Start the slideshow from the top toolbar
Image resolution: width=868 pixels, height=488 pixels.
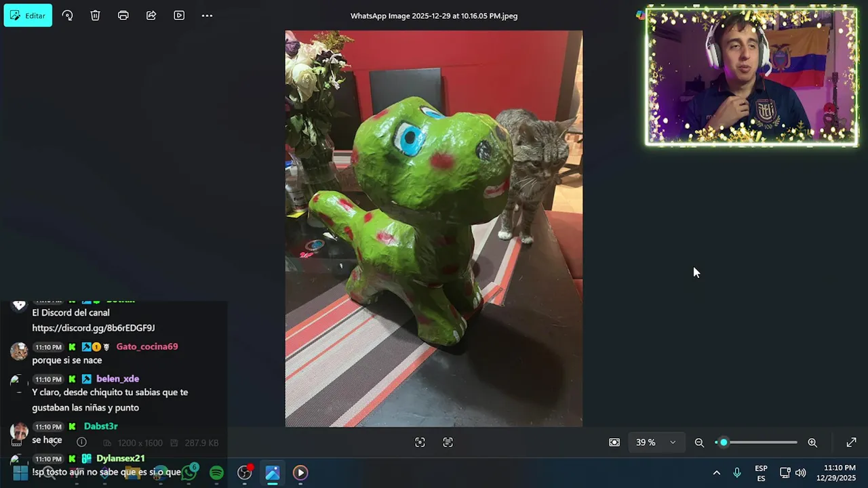[x=179, y=16]
